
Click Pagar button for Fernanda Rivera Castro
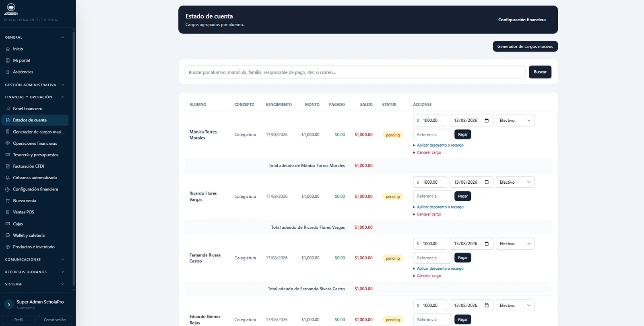463,258
